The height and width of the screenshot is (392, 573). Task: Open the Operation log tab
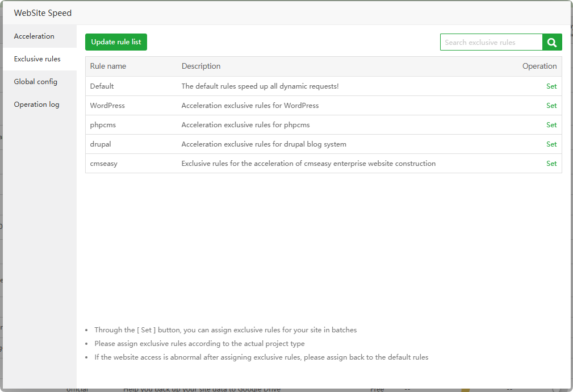[x=37, y=105]
